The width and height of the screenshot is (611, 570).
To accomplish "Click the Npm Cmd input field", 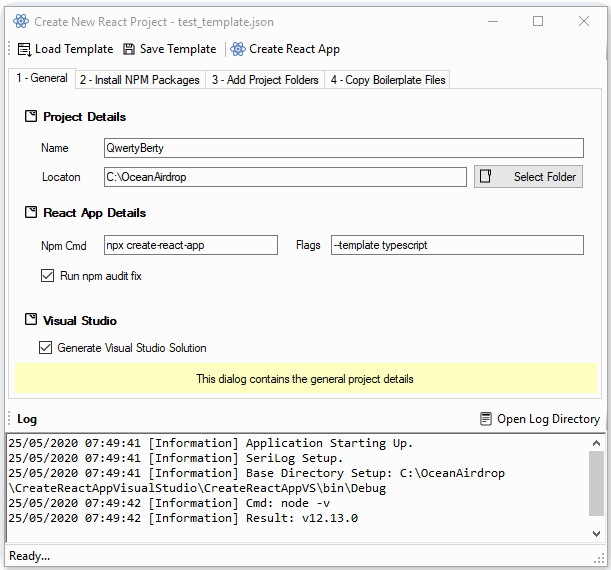I will [191, 245].
